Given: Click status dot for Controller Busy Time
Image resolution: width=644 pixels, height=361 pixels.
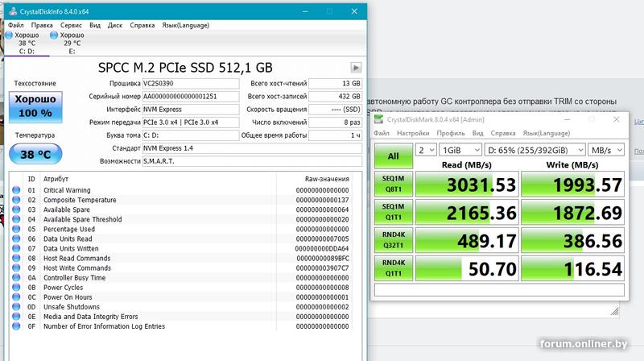Looking at the screenshot, I should [x=16, y=277].
